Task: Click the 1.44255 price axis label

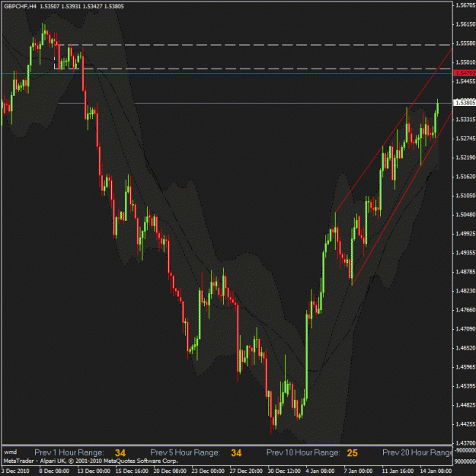Action: coord(465,424)
